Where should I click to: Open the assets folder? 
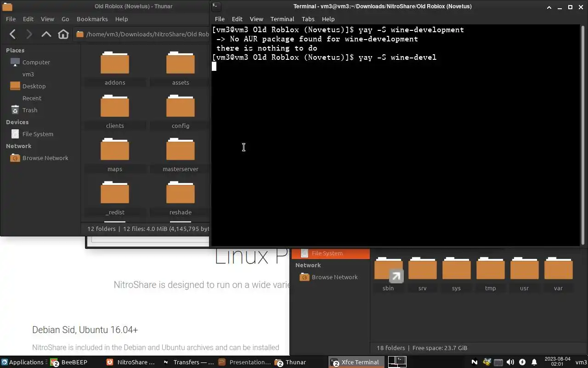coord(181,68)
